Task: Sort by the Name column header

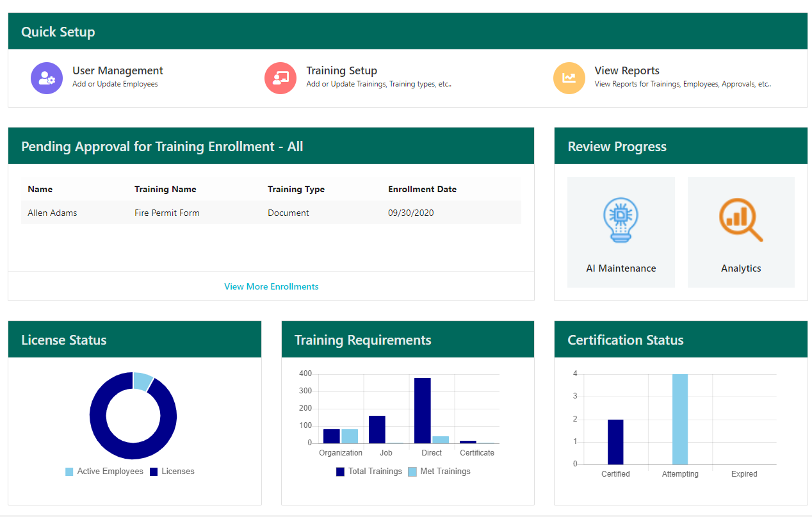Action: (40, 189)
